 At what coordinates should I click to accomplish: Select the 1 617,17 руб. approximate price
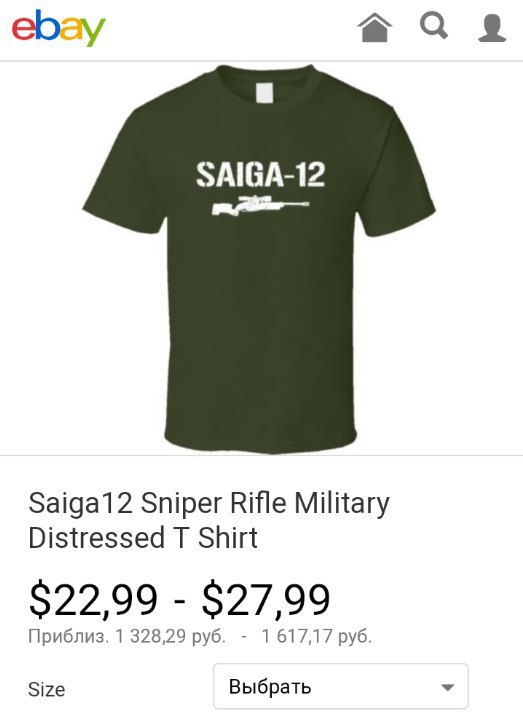point(316,636)
